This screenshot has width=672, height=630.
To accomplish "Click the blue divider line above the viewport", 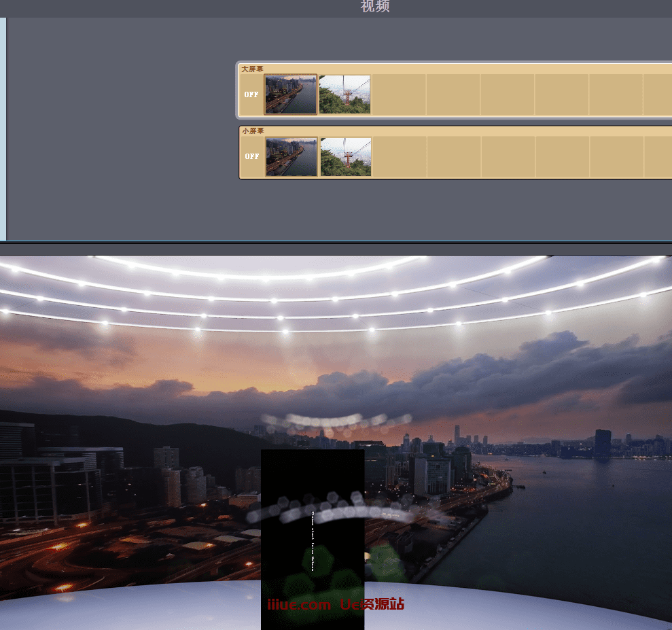I will [336, 241].
